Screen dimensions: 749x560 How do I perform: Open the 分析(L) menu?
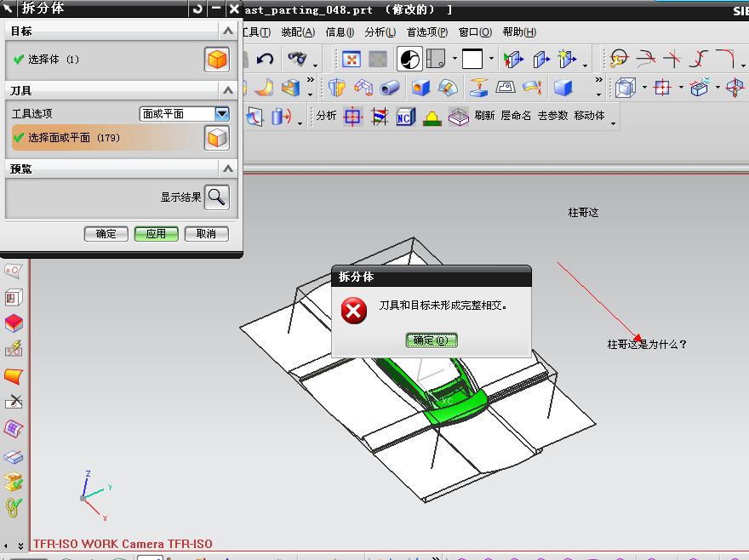coord(380,32)
